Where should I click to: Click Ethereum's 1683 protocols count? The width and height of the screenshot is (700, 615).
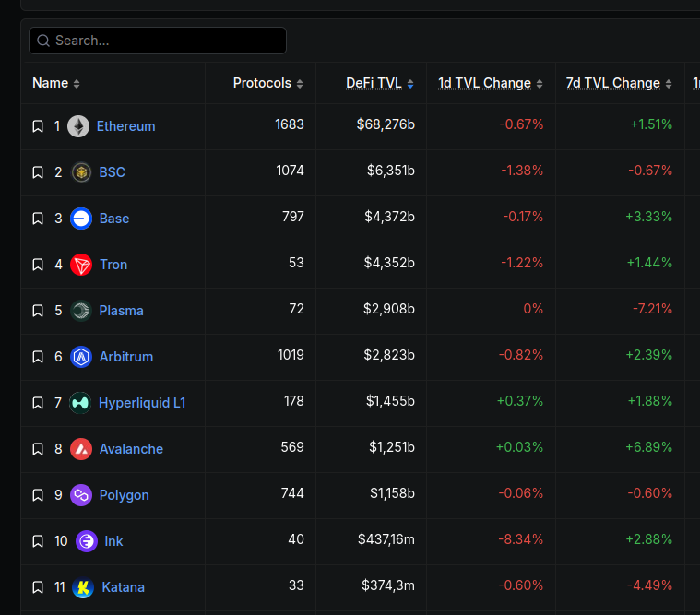pos(290,124)
